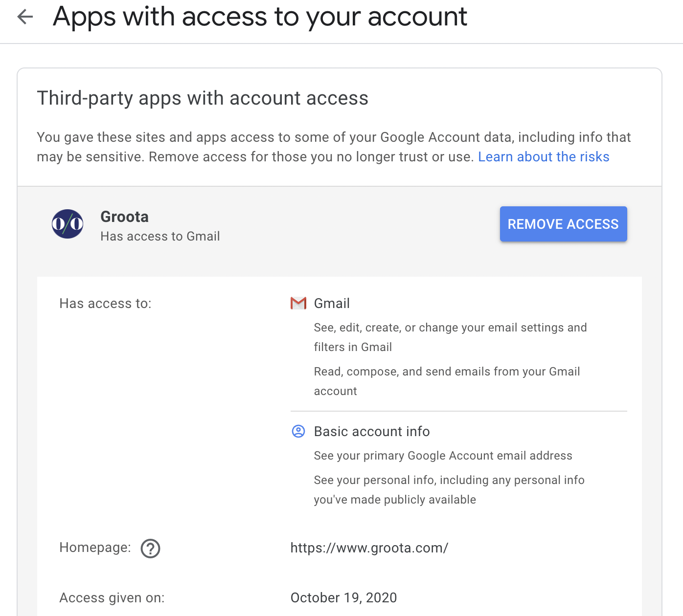Go back using the back arrow
This screenshot has width=683, height=616.
pyautogui.click(x=25, y=17)
